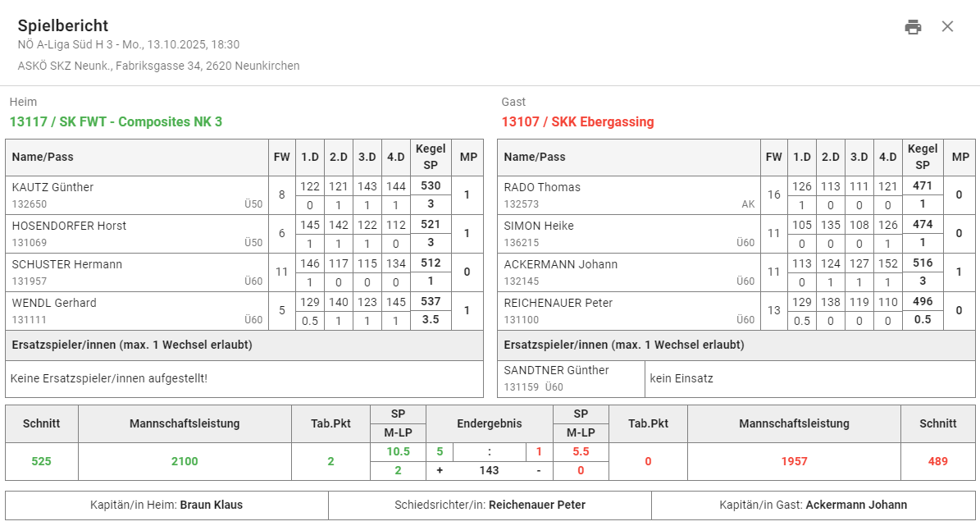This screenshot has height=526, width=980.
Task: Click guest Tab.Pkt value 0
Action: point(648,461)
